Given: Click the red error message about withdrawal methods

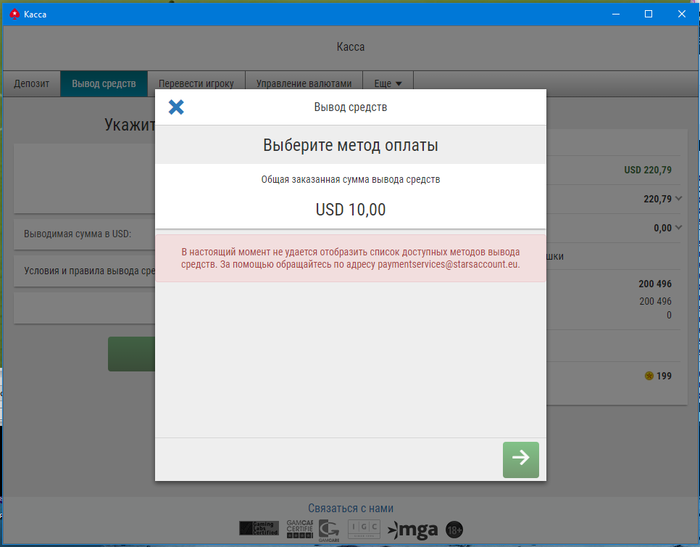Looking at the screenshot, I should point(350,258).
